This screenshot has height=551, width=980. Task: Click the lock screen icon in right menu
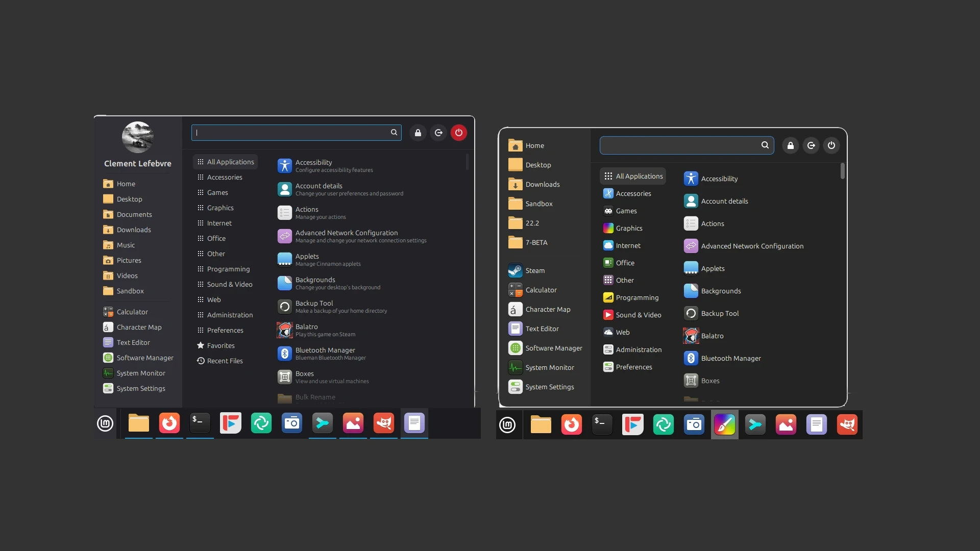click(x=790, y=145)
